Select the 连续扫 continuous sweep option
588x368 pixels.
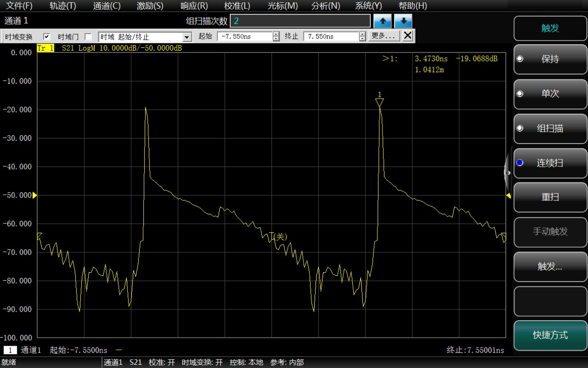click(550, 163)
